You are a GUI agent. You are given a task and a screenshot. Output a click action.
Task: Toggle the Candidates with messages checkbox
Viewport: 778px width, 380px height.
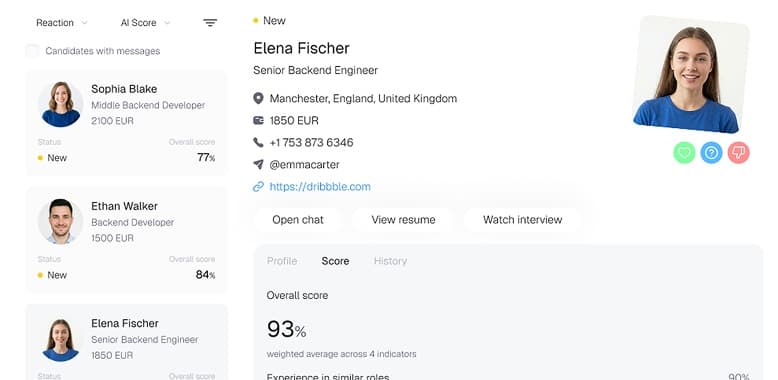pyautogui.click(x=32, y=51)
